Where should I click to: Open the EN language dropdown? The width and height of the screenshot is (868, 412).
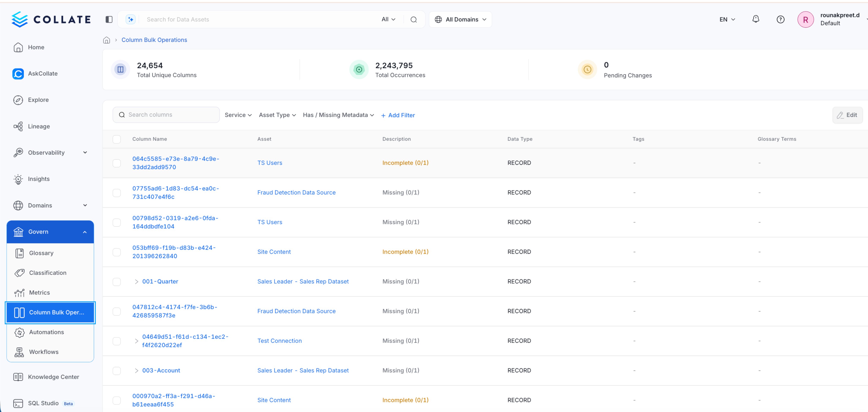click(x=727, y=20)
